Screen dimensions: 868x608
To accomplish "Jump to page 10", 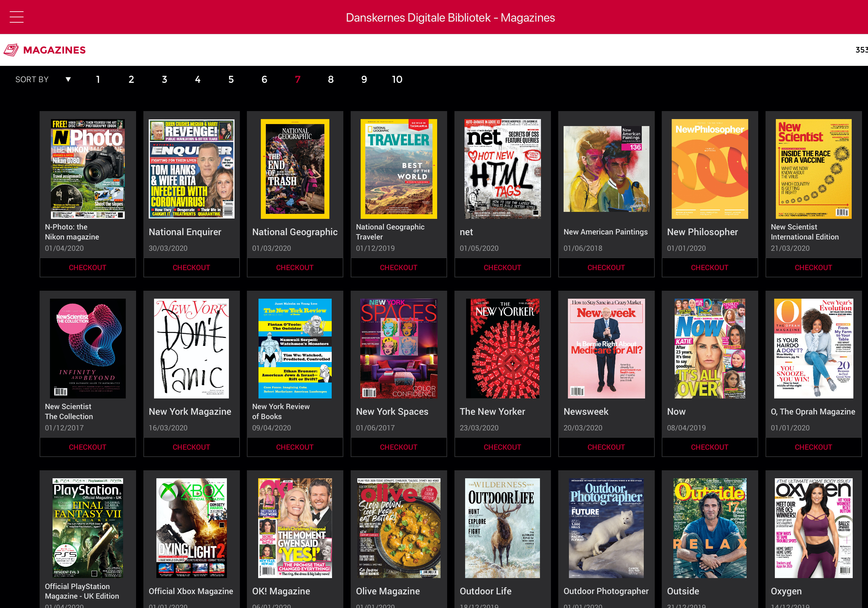I will tap(397, 79).
